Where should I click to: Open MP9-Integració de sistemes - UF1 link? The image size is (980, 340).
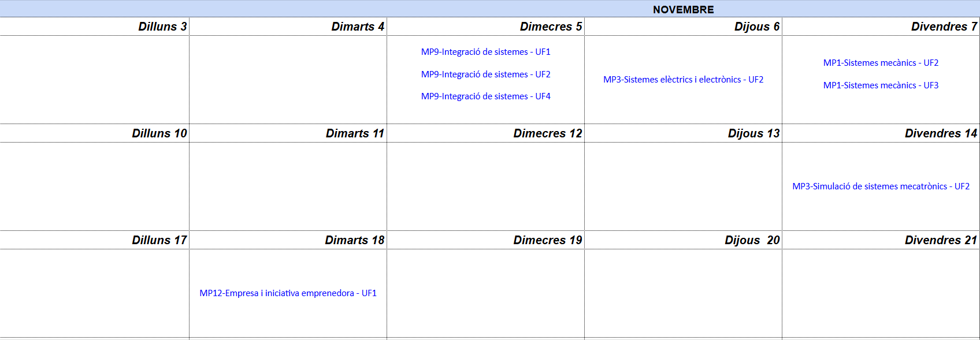point(485,52)
